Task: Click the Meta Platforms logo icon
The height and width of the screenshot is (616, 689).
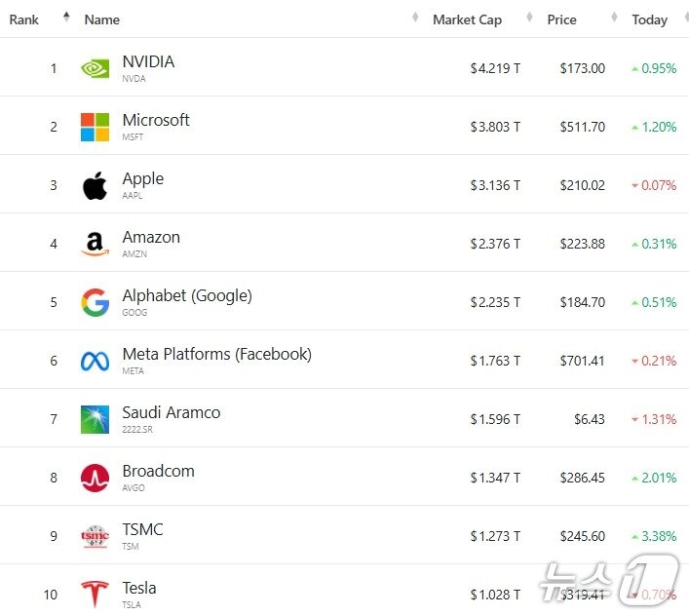Action: [95, 361]
